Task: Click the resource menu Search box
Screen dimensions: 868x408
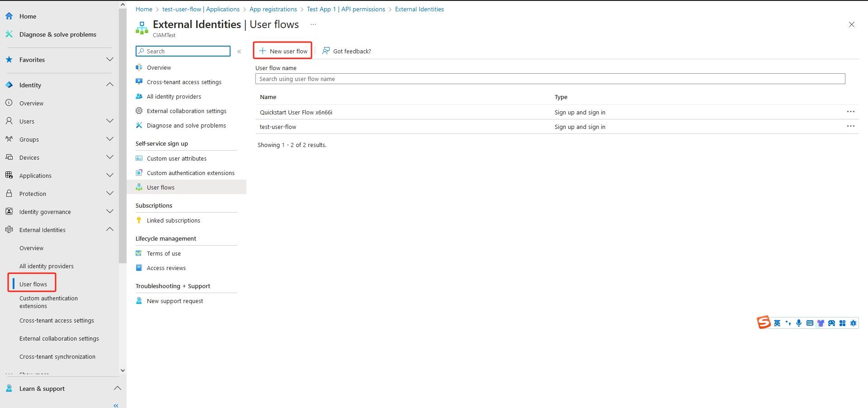Action: [183, 51]
